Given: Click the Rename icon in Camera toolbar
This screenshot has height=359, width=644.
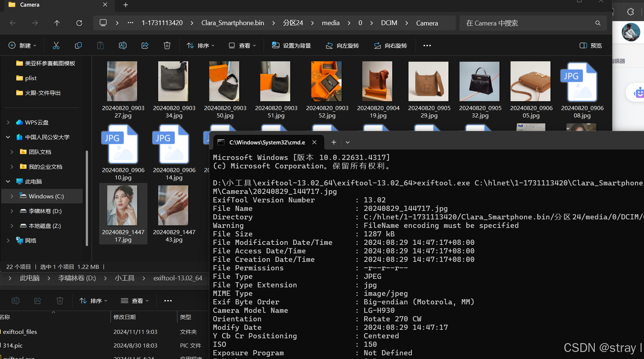Looking at the screenshot, I should [x=123, y=45].
